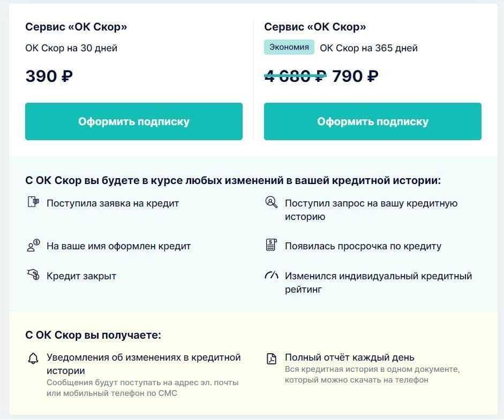Click "Появилась просрочка по кредиту" text
This screenshot has height=420, width=504.
[x=363, y=246]
